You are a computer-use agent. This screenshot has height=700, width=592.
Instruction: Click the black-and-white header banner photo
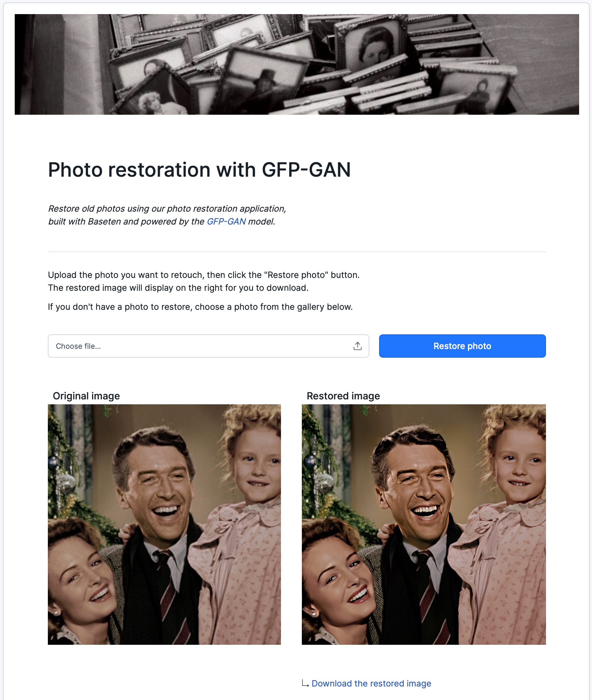tap(297, 64)
